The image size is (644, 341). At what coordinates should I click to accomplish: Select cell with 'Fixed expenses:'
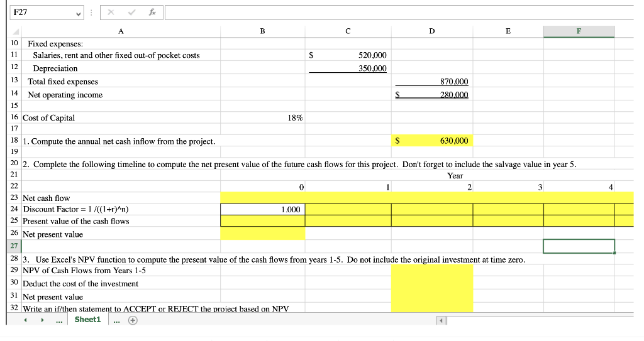point(121,43)
